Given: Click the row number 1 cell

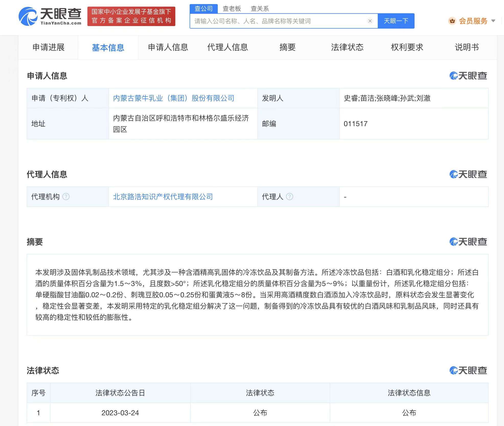Looking at the screenshot, I should (x=39, y=413).
